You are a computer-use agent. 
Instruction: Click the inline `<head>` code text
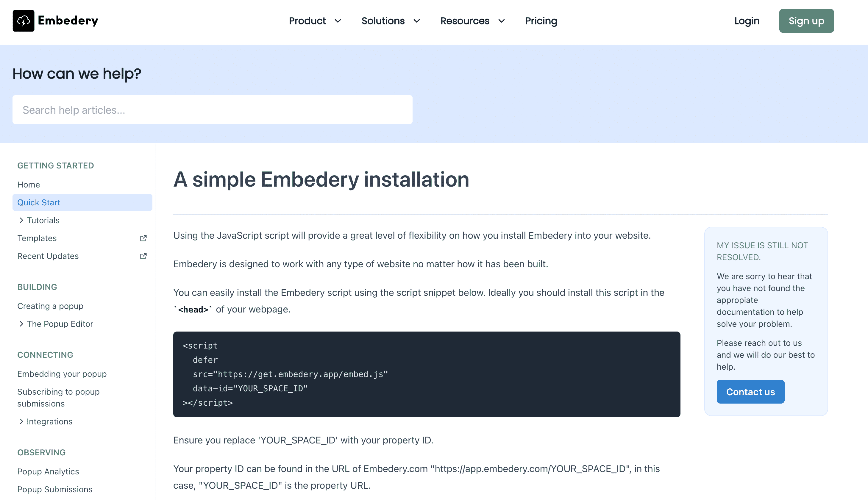pos(193,310)
